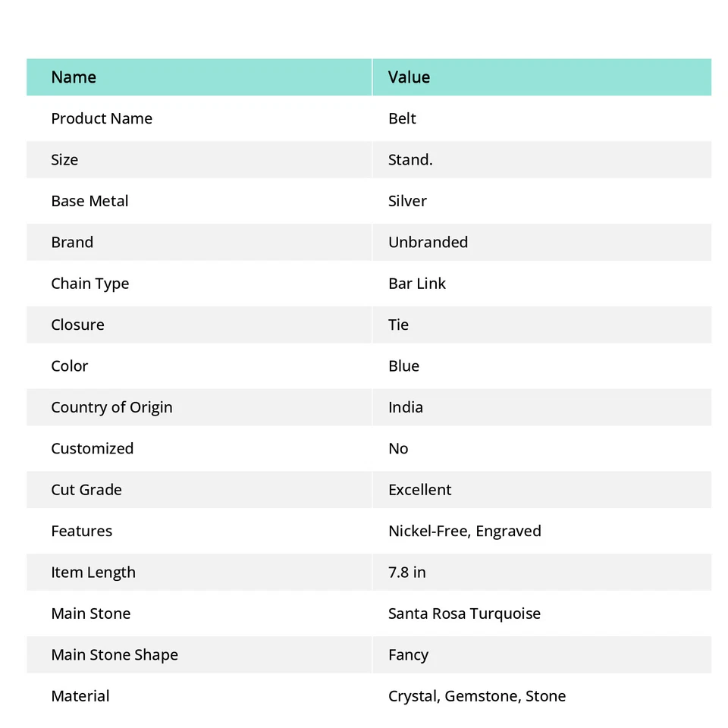Click the Value column header
The image size is (728, 728).
[x=409, y=77]
